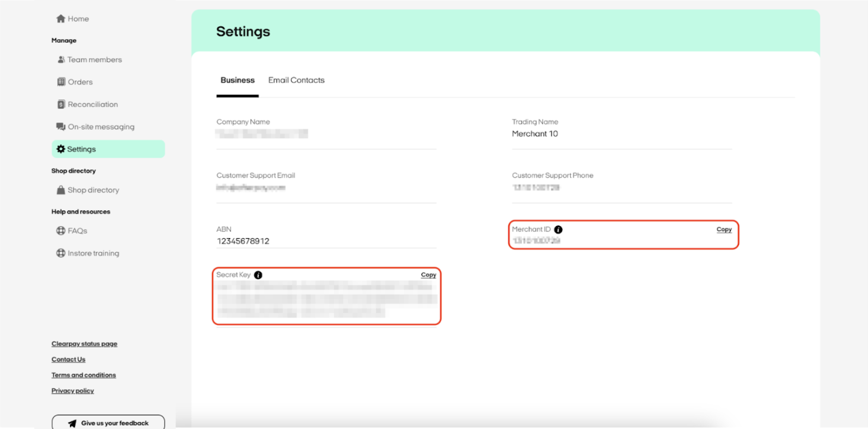Select On-site messaging label

(x=101, y=127)
